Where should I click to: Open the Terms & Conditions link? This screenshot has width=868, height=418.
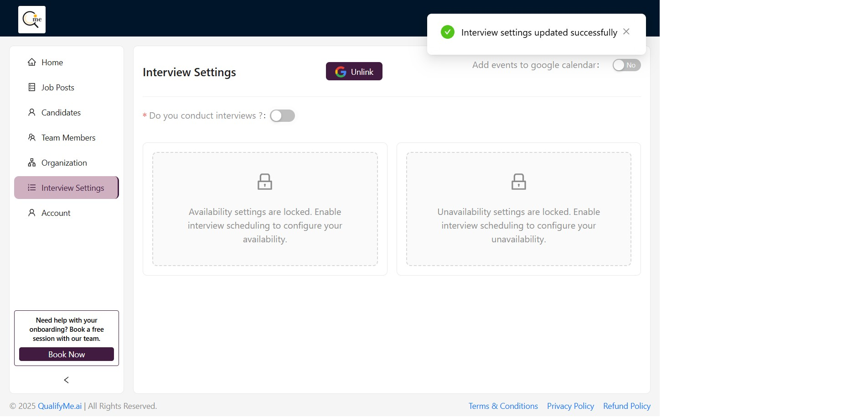point(503,406)
